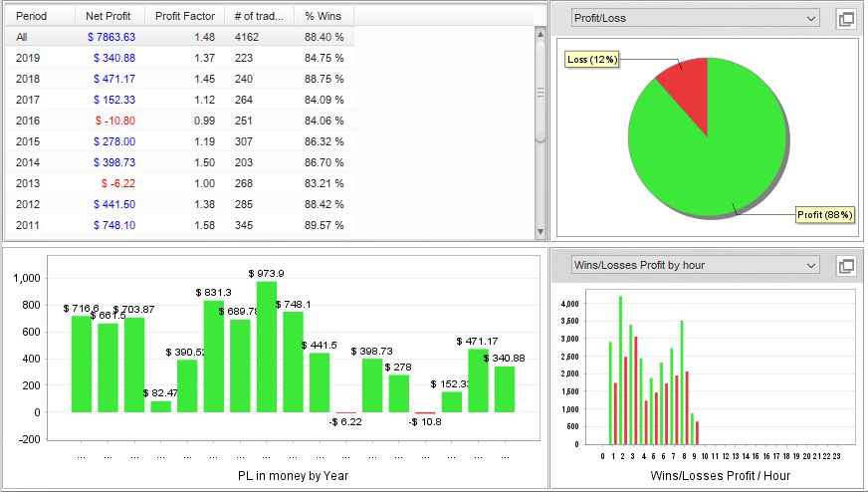Image resolution: width=868 pixels, height=492 pixels.
Task: Click the win rate 89.57 %
Action: [x=324, y=225]
